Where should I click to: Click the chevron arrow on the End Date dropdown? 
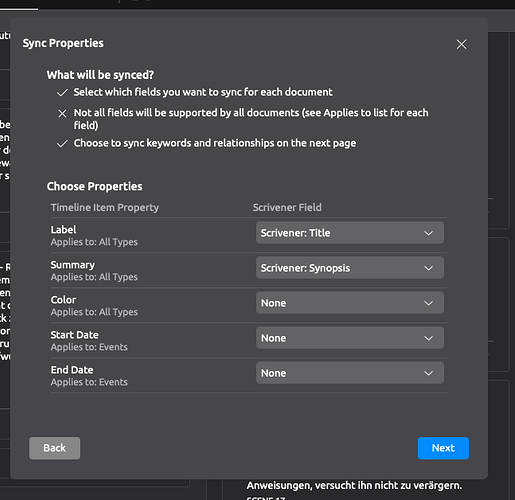(x=428, y=373)
